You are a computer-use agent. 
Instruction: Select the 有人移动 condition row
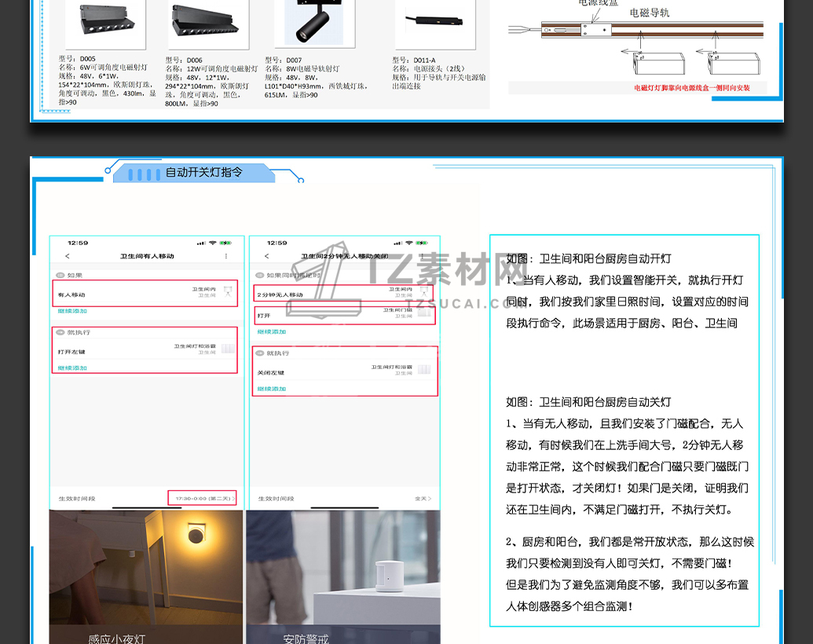[145, 294]
